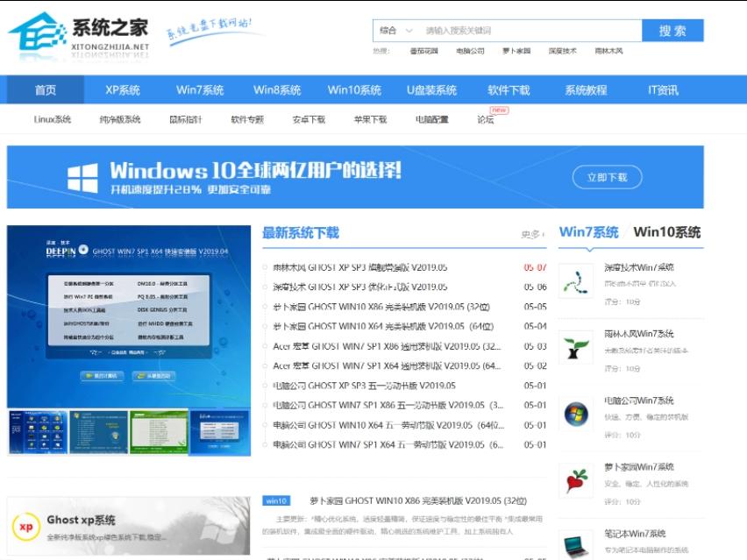Viewport: 747px width, 560px height.
Task: Open 电脑公司 GHOST WIN7 SP1 X86 五一劳动节版 entry
Action: coord(388,405)
